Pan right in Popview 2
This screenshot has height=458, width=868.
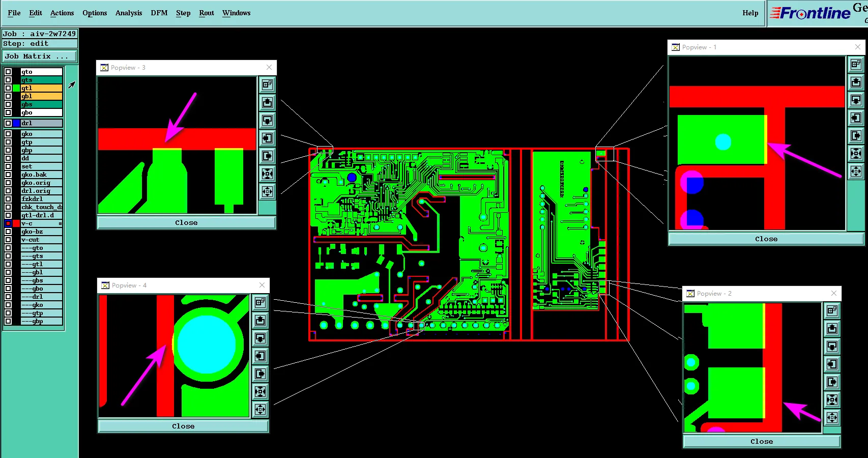coord(832,382)
